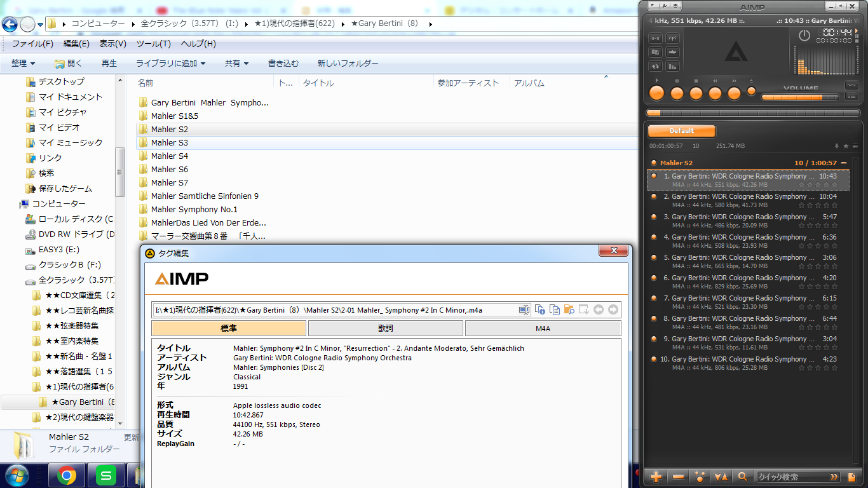868x488 pixels.
Task: Click the Windows Start button
Action: [16, 475]
